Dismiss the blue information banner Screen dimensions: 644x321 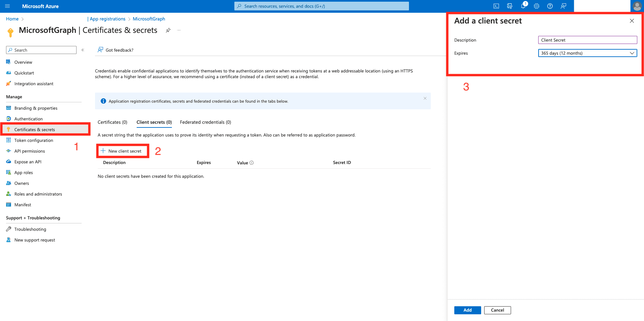pyautogui.click(x=425, y=98)
